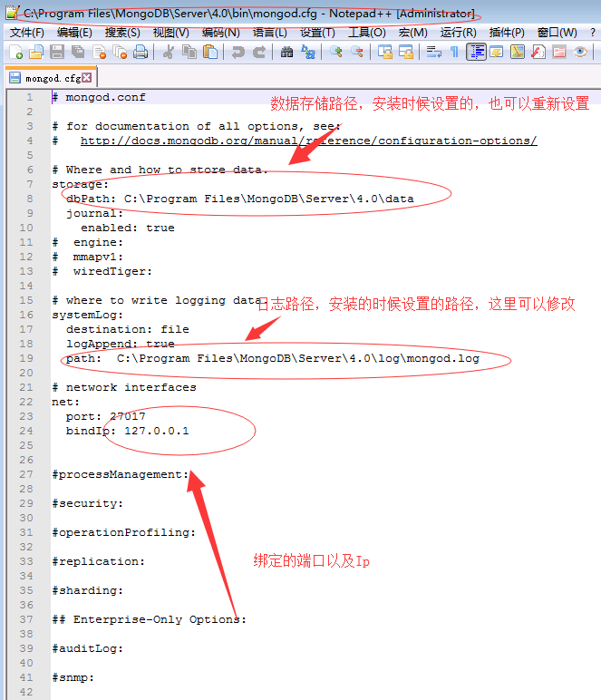Open the 设置(T) menu

(317, 33)
